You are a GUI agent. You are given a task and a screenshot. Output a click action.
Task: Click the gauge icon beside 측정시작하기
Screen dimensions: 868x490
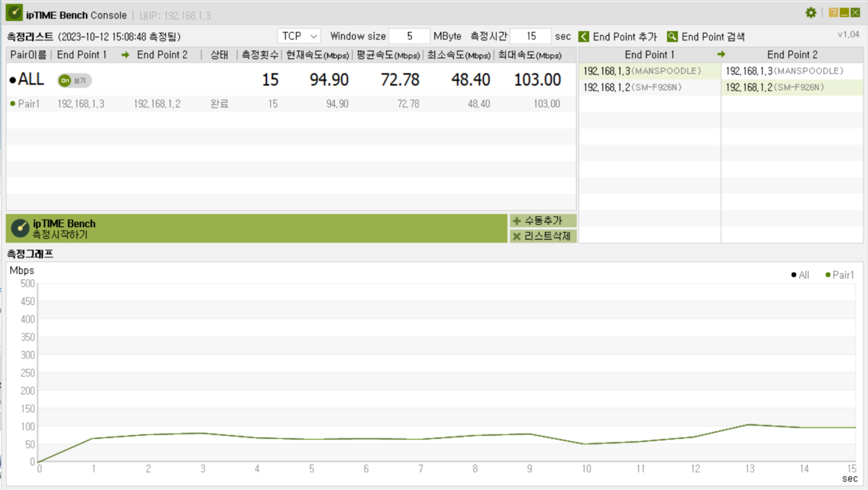click(20, 228)
